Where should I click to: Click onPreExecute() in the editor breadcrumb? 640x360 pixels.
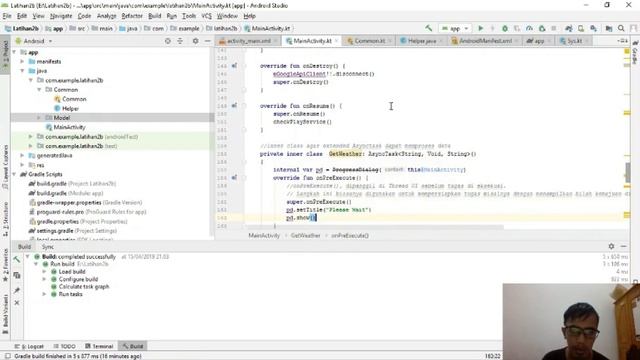(x=350, y=236)
